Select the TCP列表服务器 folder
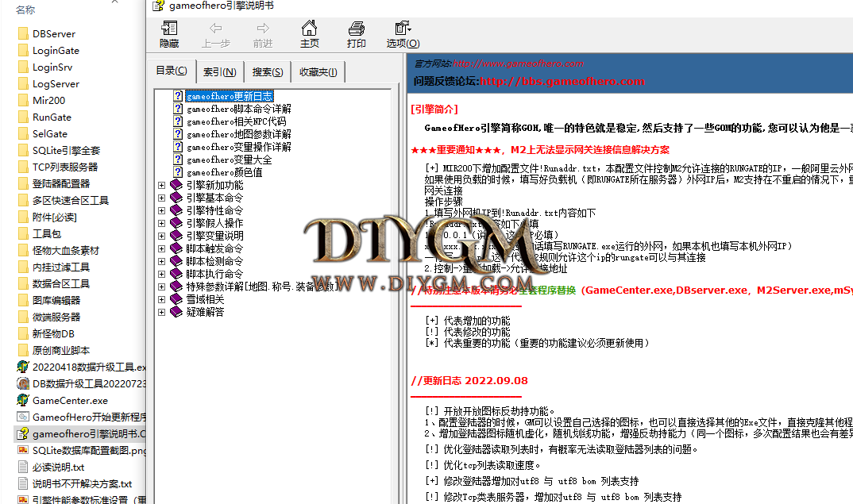This screenshot has height=504, width=853. (65, 167)
